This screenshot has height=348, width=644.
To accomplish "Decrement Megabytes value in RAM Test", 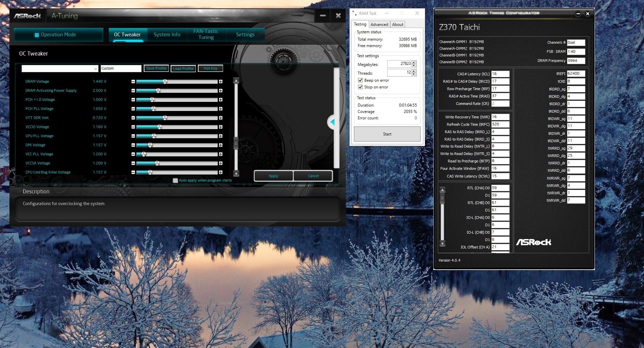I will pyautogui.click(x=414, y=65).
